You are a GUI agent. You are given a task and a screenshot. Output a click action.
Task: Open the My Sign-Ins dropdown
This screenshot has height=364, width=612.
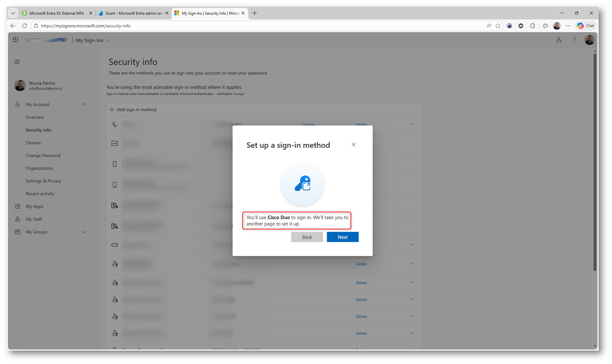[x=93, y=40]
